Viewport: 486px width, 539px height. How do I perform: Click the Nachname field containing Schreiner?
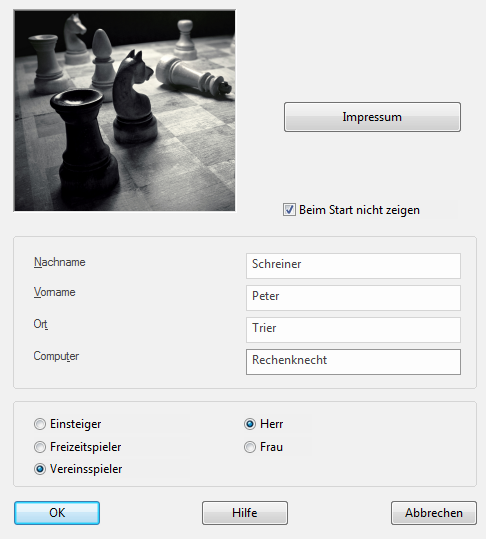353,266
